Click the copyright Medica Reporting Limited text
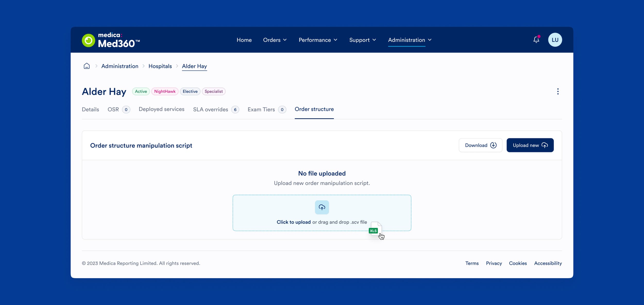644x305 pixels. (x=141, y=263)
